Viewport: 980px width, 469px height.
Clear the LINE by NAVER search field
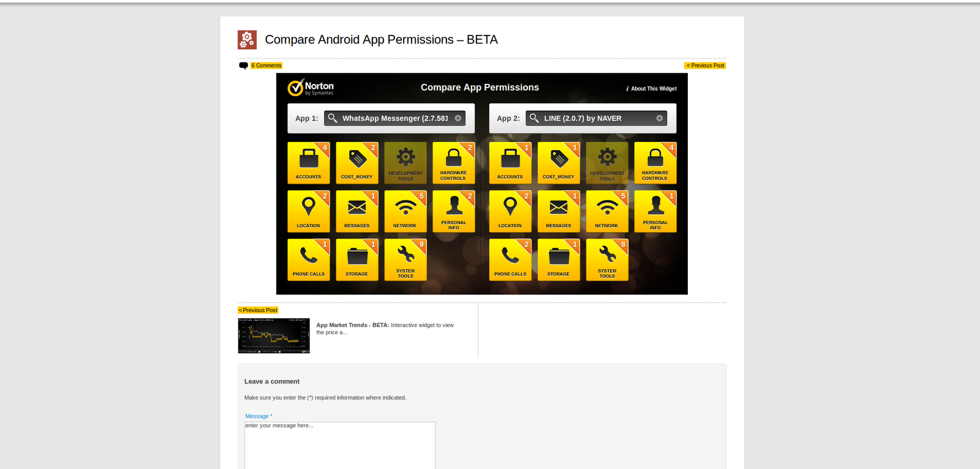click(660, 118)
